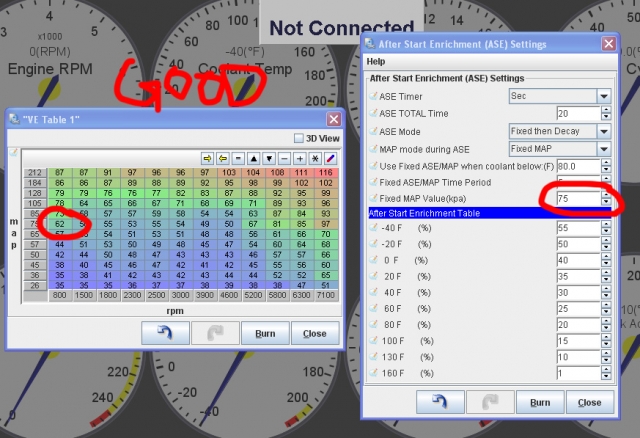The width and height of the screenshot is (640, 438).
Task: Click the 80 F percent field
Action: click(578, 325)
